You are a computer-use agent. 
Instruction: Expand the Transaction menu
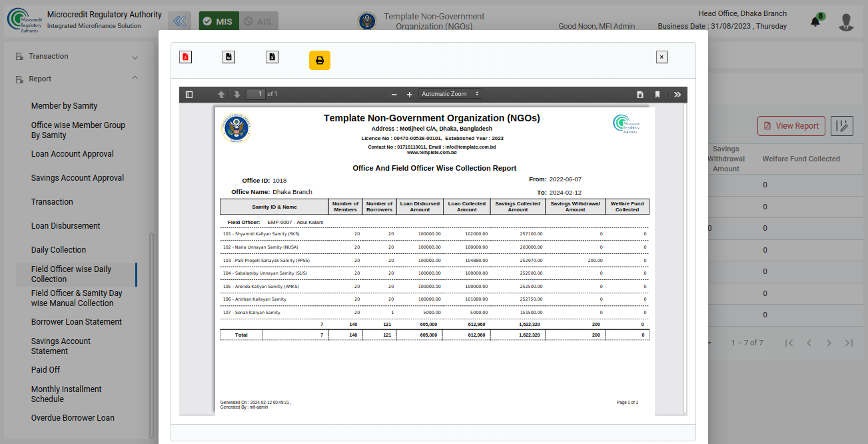coord(77,57)
